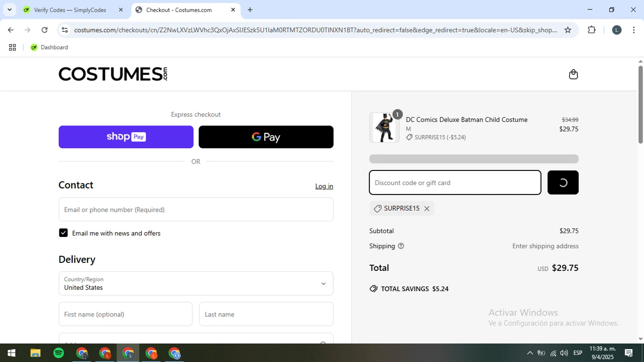Click the First name field
Viewport: 644px width, 362px height.
125,314
